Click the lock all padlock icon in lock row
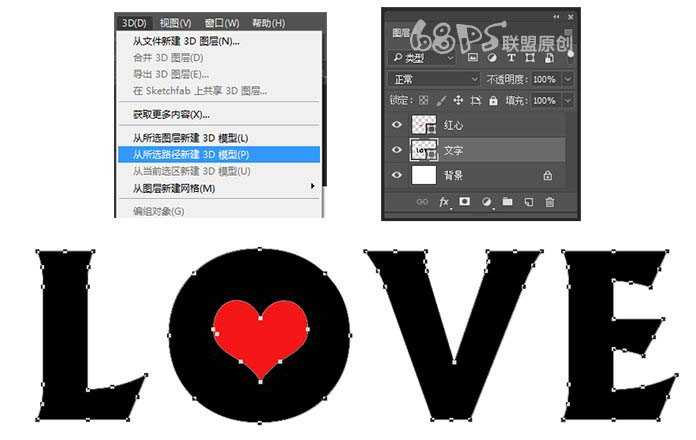Screen dimensions: 696x440 [491, 101]
